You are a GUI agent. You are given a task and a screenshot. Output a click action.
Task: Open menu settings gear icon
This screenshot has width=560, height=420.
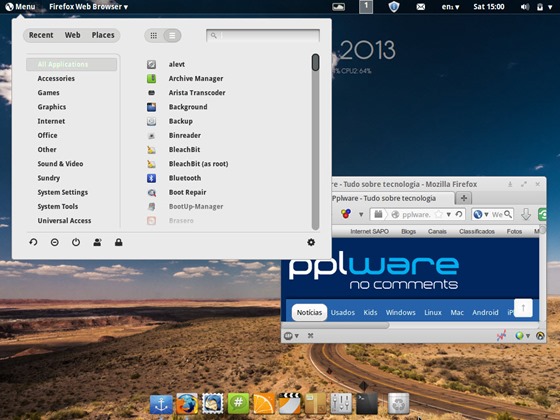tap(311, 242)
